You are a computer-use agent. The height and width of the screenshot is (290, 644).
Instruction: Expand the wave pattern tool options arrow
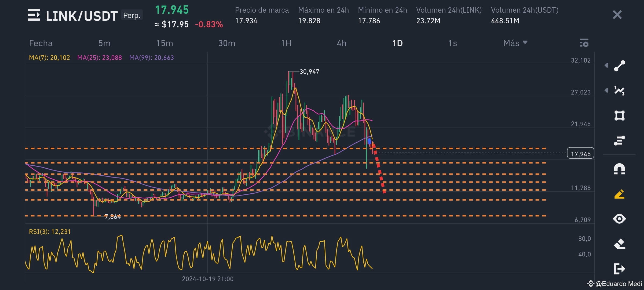click(x=606, y=90)
